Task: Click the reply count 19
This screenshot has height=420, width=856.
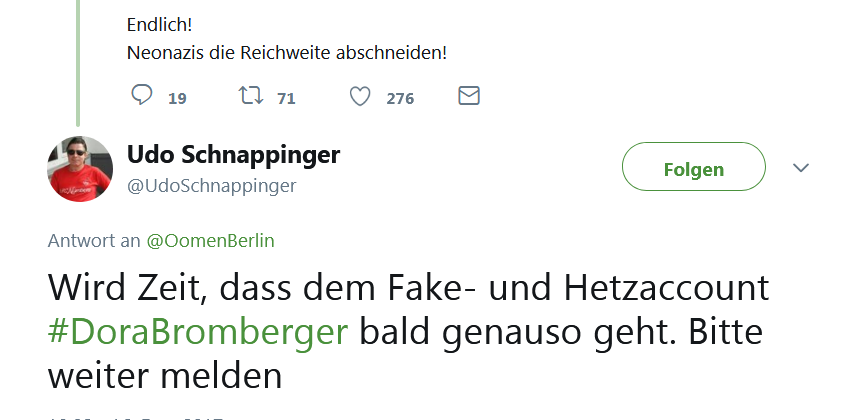Action: click(x=177, y=98)
